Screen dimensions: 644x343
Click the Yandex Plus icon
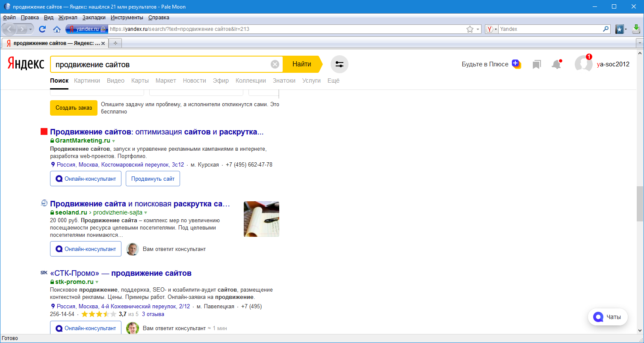pos(517,64)
